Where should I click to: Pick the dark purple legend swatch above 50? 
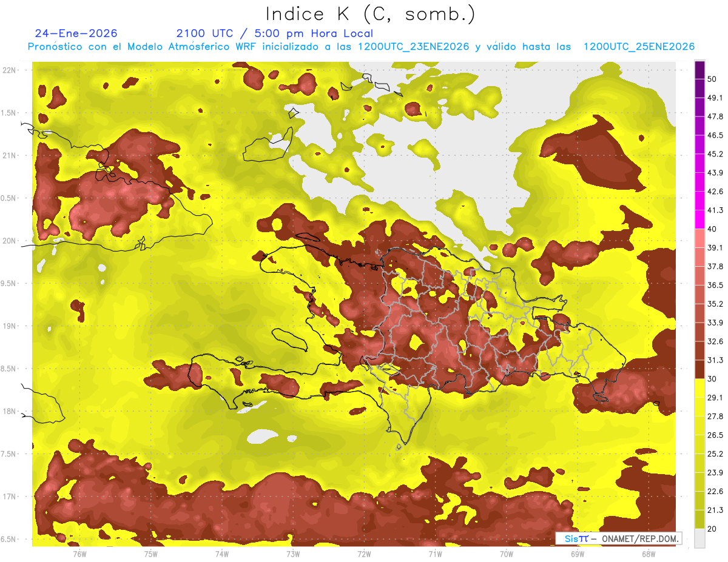pos(699,70)
